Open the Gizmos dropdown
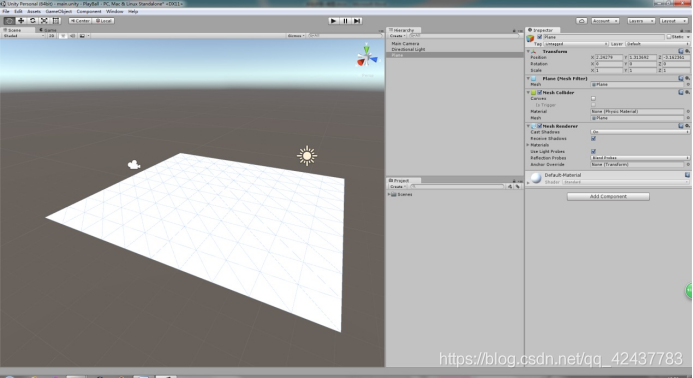The height and width of the screenshot is (378, 693). tap(296, 36)
